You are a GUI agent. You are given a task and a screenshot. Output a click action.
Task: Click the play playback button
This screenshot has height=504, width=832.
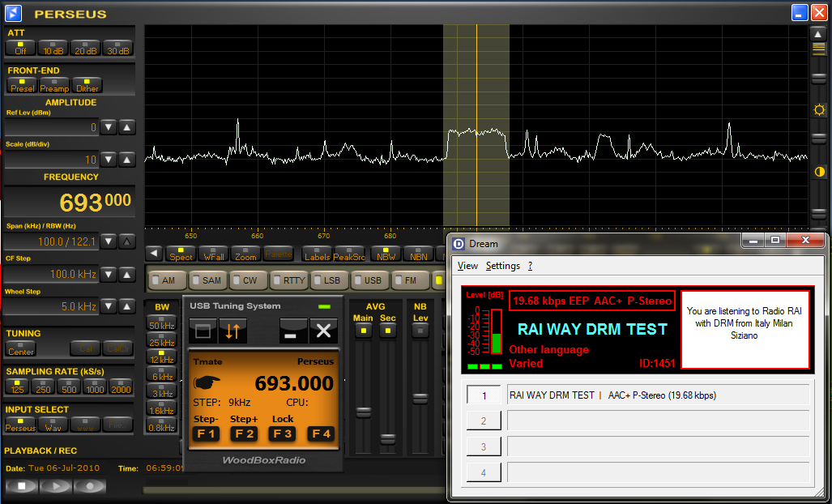pos(56,485)
